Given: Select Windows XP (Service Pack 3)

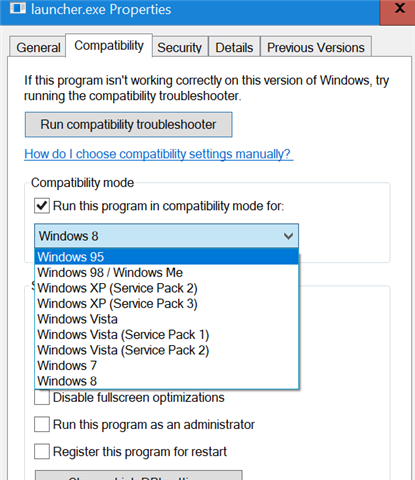Looking at the screenshot, I should click(166, 304).
